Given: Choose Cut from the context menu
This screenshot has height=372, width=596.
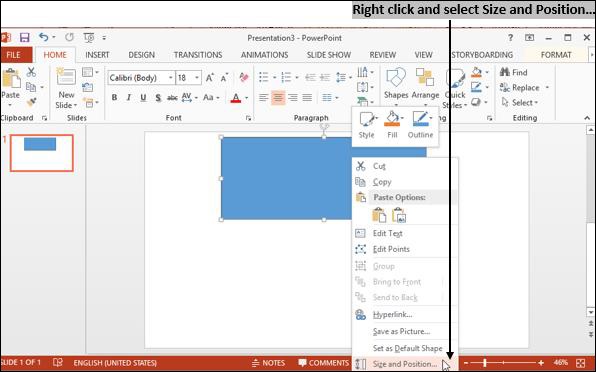Looking at the screenshot, I should [405, 166].
